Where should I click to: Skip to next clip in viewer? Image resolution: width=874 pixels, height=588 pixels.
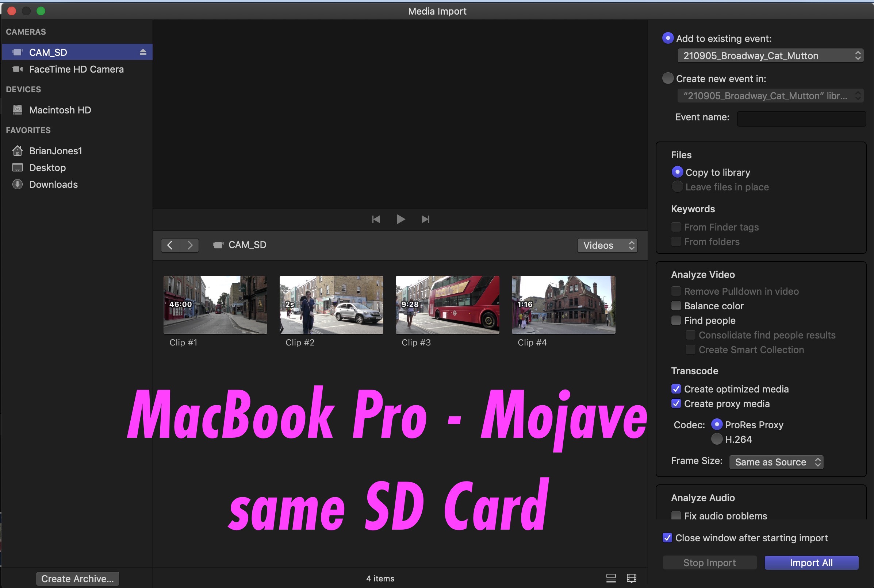[x=425, y=219]
